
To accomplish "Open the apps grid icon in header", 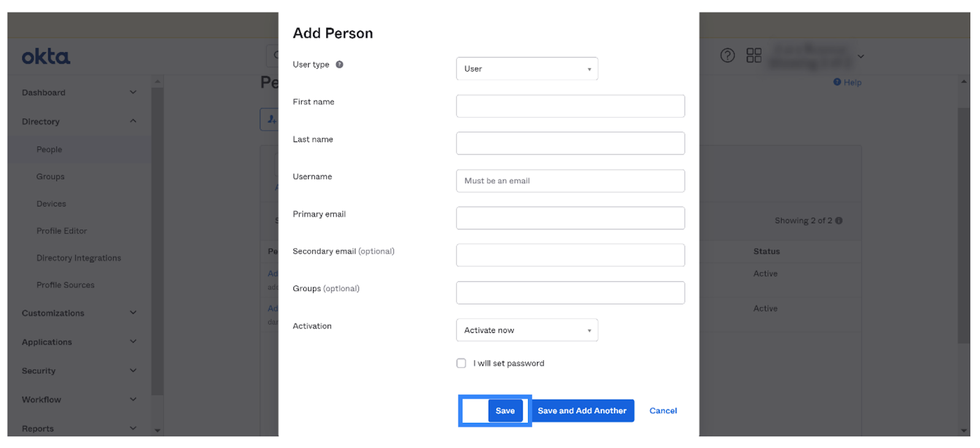I will click(x=754, y=56).
